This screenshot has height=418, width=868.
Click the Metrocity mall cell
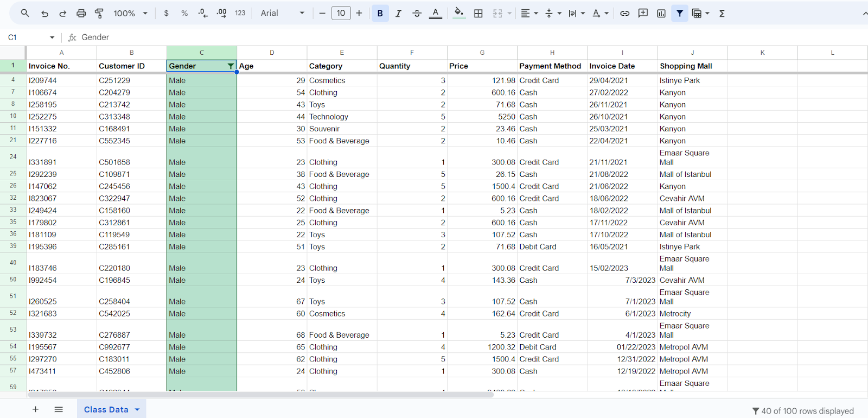(x=693, y=314)
